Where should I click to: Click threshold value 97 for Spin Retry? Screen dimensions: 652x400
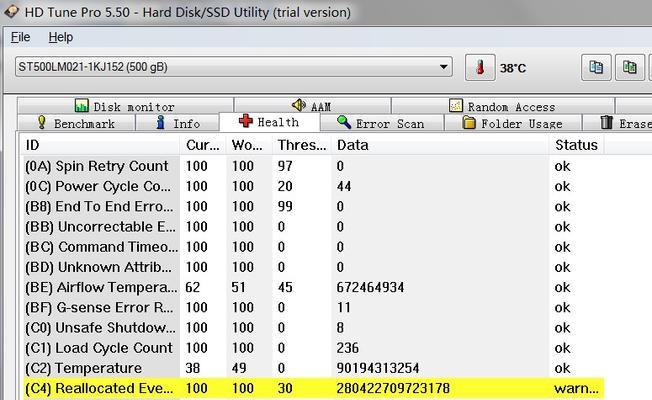[x=285, y=166]
